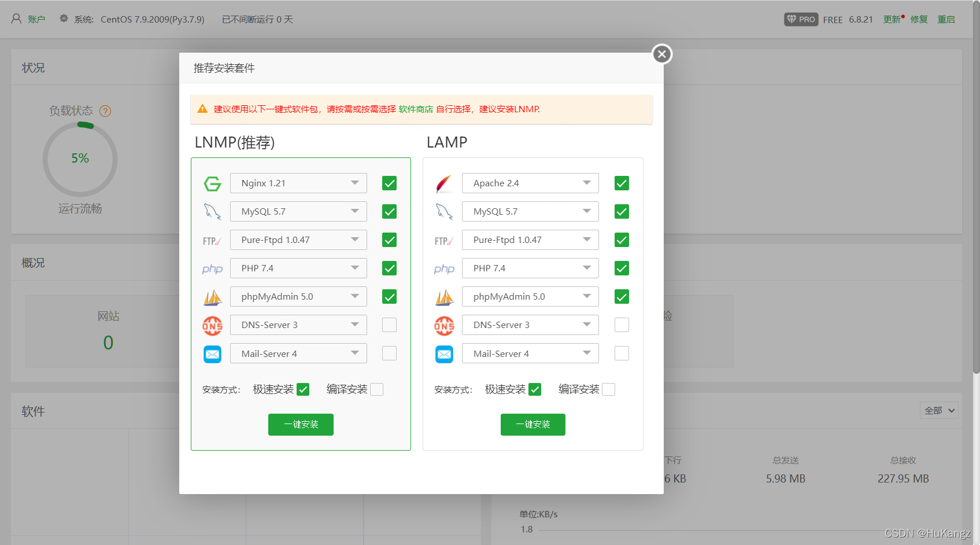This screenshot has height=545, width=980.
Task: Uncheck phpMyAdmin 5.0 in LNMP
Action: pos(389,297)
